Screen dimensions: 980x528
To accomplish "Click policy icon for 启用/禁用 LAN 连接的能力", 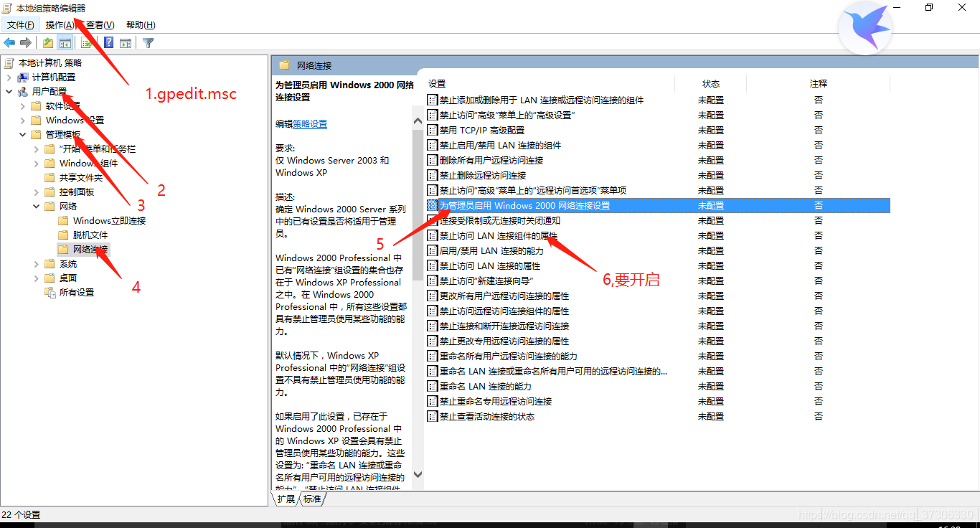I will [433, 250].
